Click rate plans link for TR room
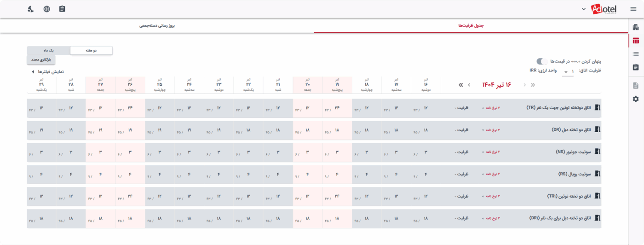Image resolution: width=644 pixels, height=245 pixels. coord(491,108)
